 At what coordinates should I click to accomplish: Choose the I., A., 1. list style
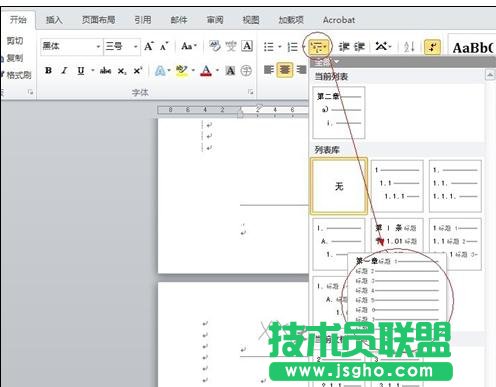click(339, 244)
